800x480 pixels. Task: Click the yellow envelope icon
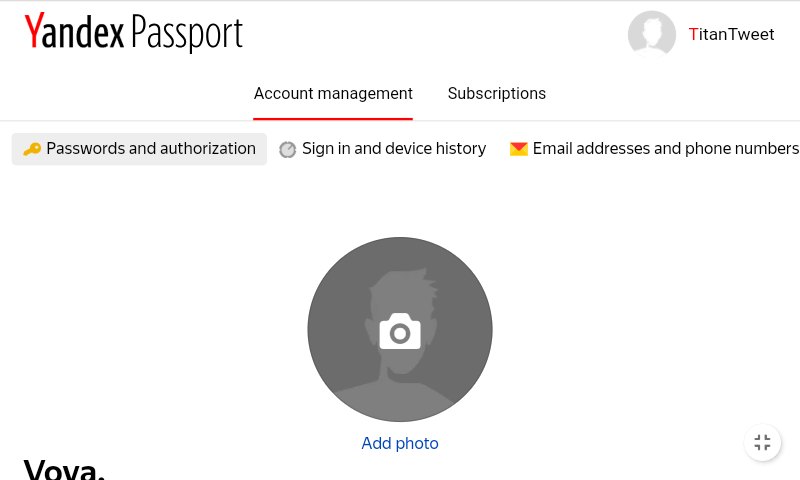[518, 149]
